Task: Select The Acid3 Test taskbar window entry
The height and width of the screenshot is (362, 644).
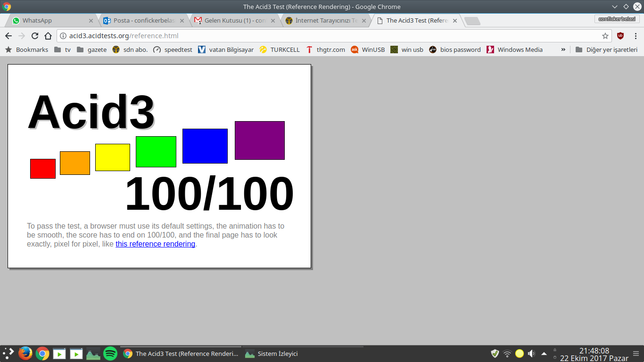Action: 181,354
